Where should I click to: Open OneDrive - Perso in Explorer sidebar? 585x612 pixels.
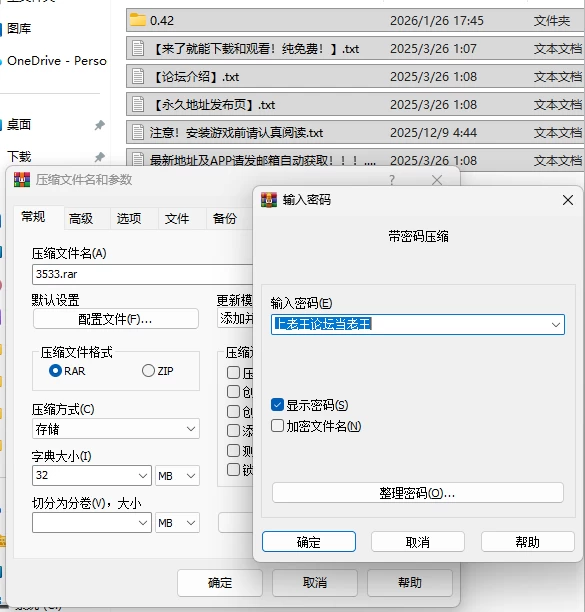pos(57,61)
